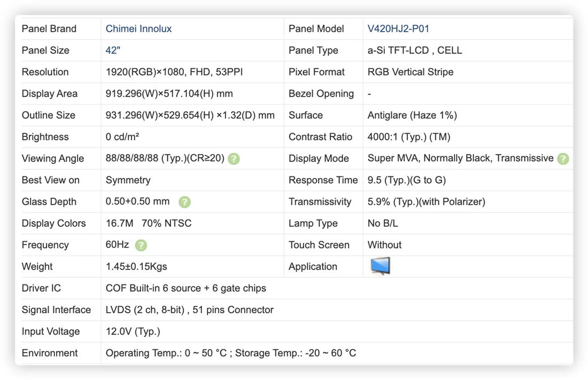Select the 'Antiglare (Haze 1%)' surface value
Screen dimensions: 588x380
point(412,115)
